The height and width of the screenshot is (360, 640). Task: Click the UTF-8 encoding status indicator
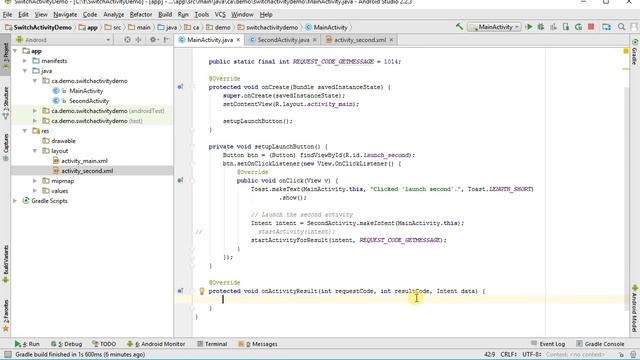coord(532,355)
